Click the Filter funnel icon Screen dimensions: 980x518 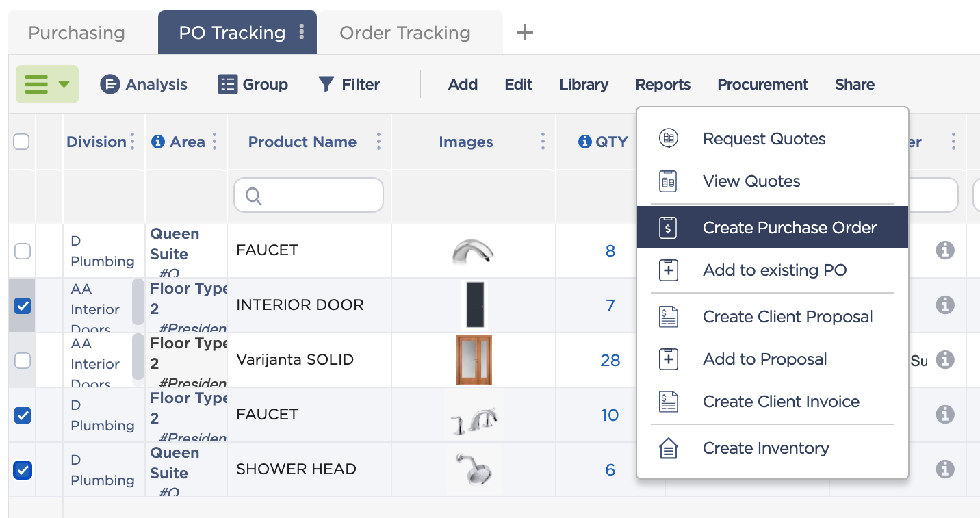[x=326, y=84]
